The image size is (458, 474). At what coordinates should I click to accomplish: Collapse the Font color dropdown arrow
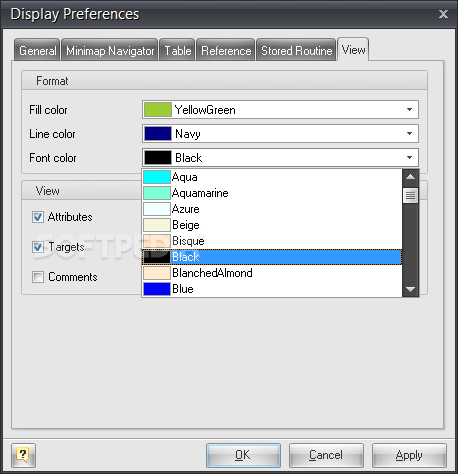click(409, 158)
